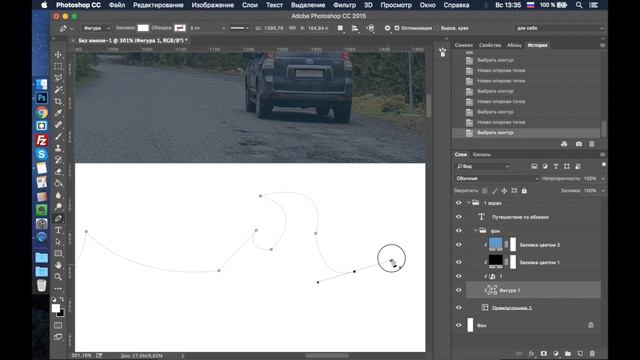This screenshot has width=640, height=360.
Task: Select the Eraser tool
Action: tap(58, 171)
